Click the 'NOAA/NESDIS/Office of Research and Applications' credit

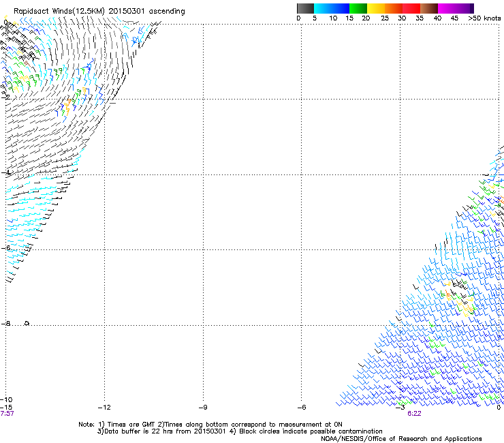[401, 439]
